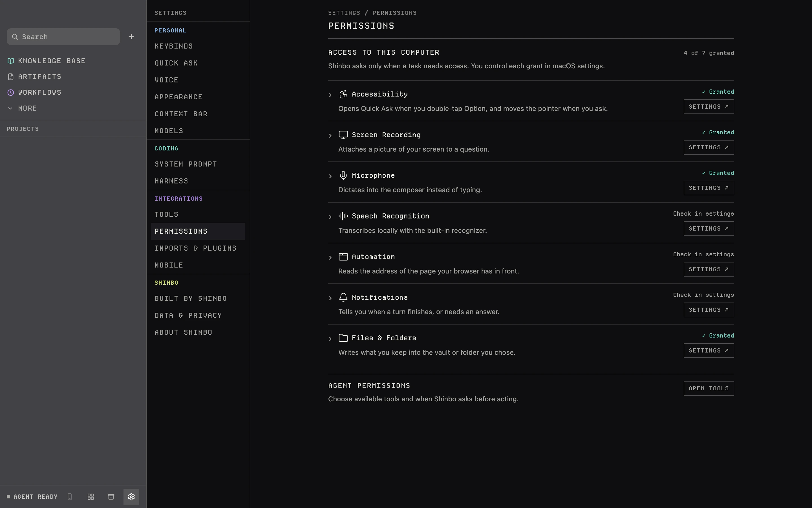This screenshot has height=508, width=812.
Task: Select the Permissions menu item
Action: click(x=198, y=231)
